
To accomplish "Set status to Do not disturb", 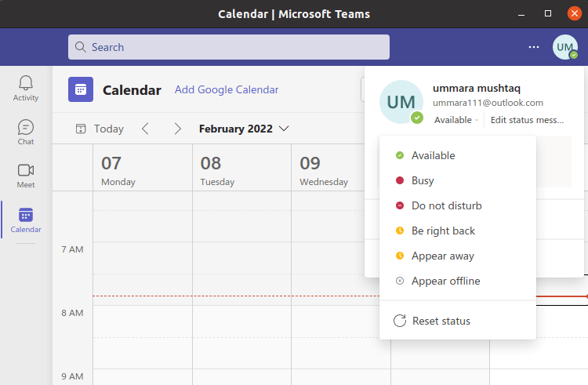I will (x=458, y=205).
